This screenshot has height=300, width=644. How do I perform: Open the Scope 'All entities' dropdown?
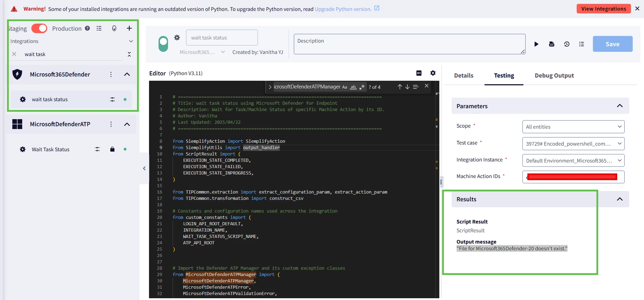pos(573,127)
